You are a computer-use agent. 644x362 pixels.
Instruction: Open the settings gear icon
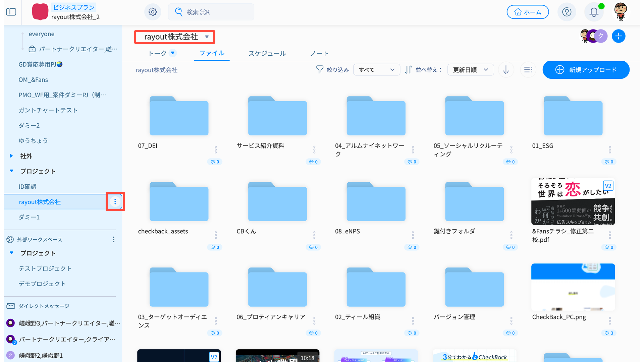click(153, 12)
